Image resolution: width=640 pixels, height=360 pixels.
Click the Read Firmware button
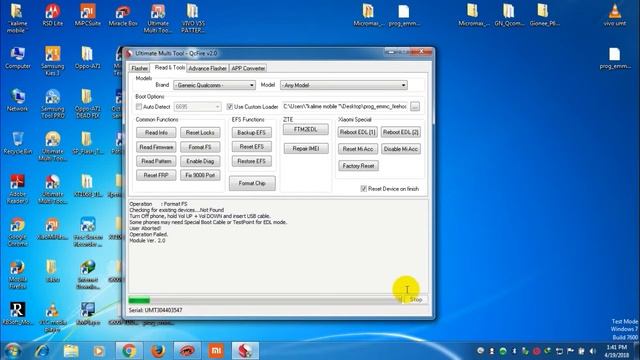click(x=156, y=147)
